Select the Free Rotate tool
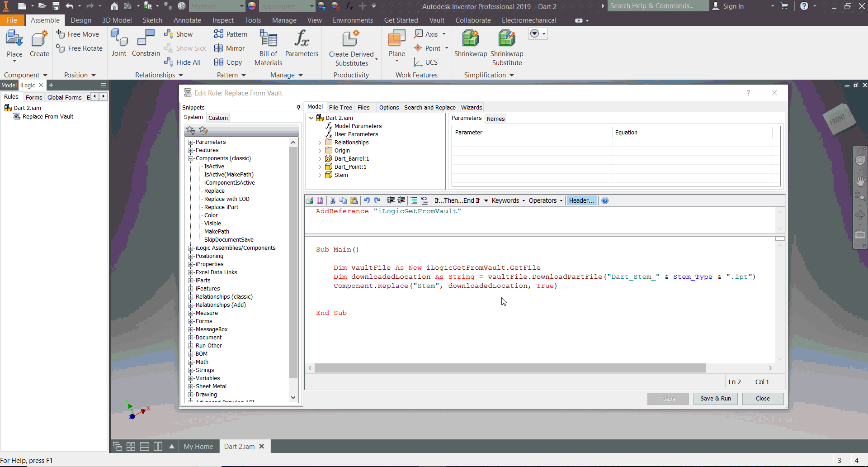868x467 pixels. click(79, 48)
